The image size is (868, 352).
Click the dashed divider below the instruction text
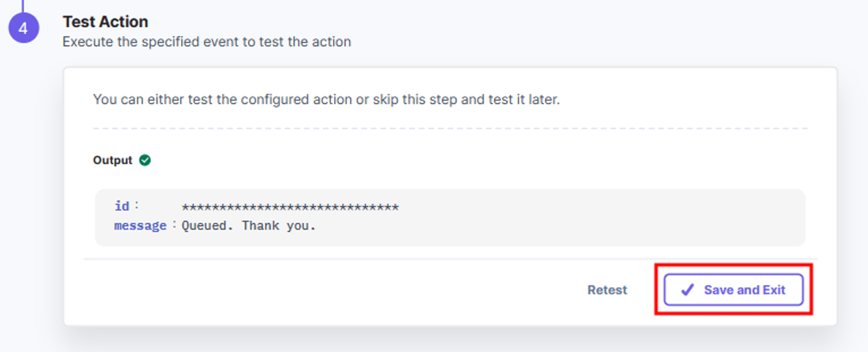[450, 128]
